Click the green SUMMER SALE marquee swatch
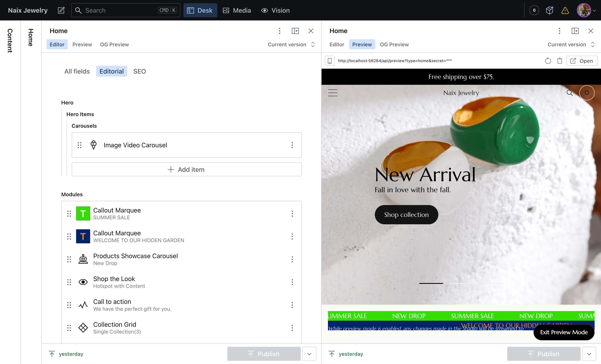 coord(83,213)
